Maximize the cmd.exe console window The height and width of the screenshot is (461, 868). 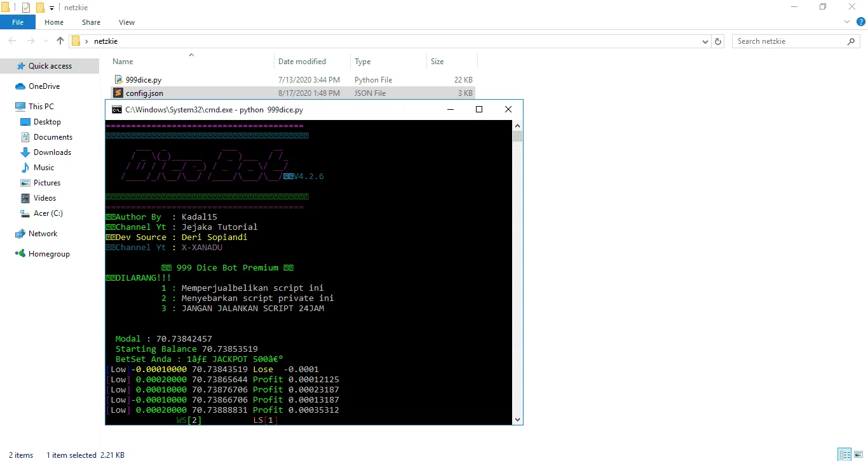pos(479,109)
